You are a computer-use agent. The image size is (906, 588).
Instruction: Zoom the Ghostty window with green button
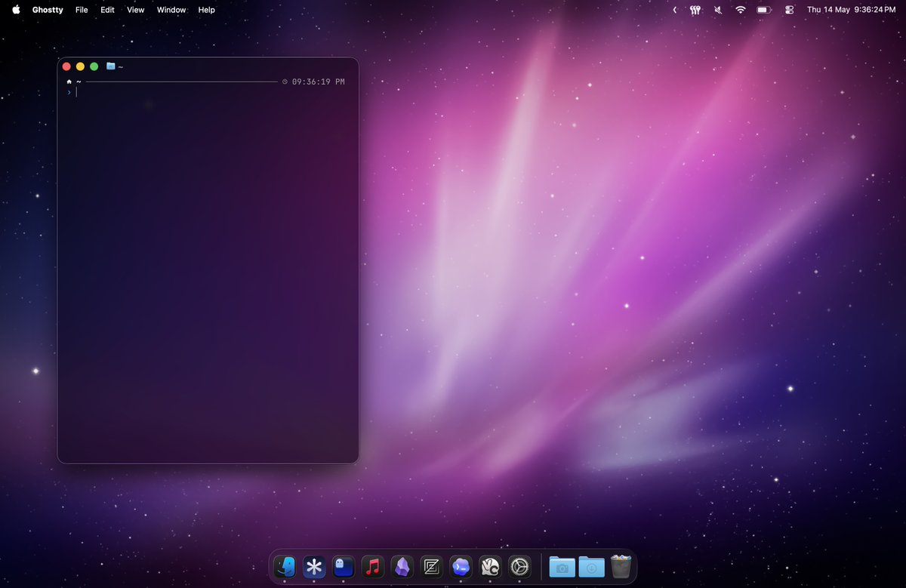pos(94,66)
